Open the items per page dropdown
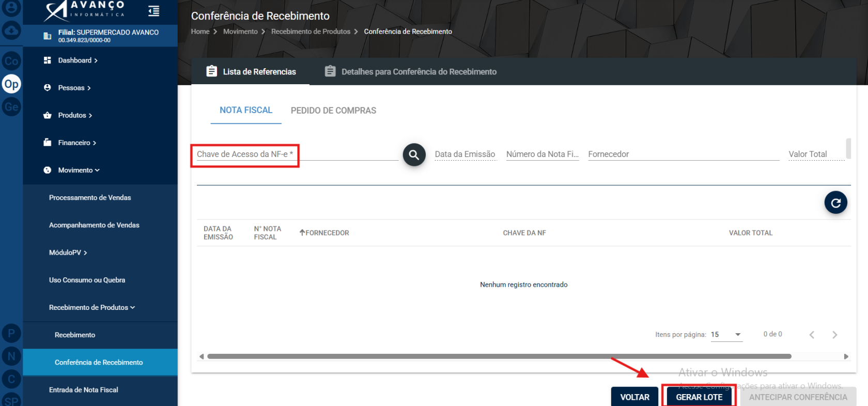The height and width of the screenshot is (406, 868). click(x=726, y=335)
